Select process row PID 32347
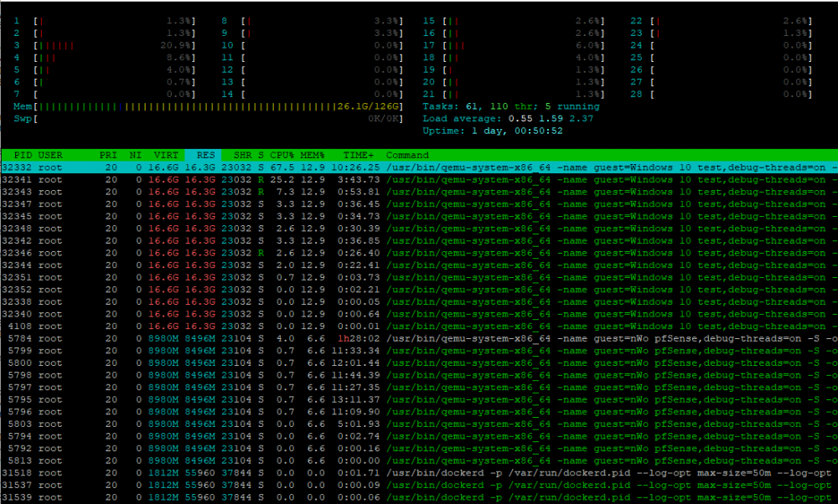This screenshot has height=504, width=838. [419, 204]
